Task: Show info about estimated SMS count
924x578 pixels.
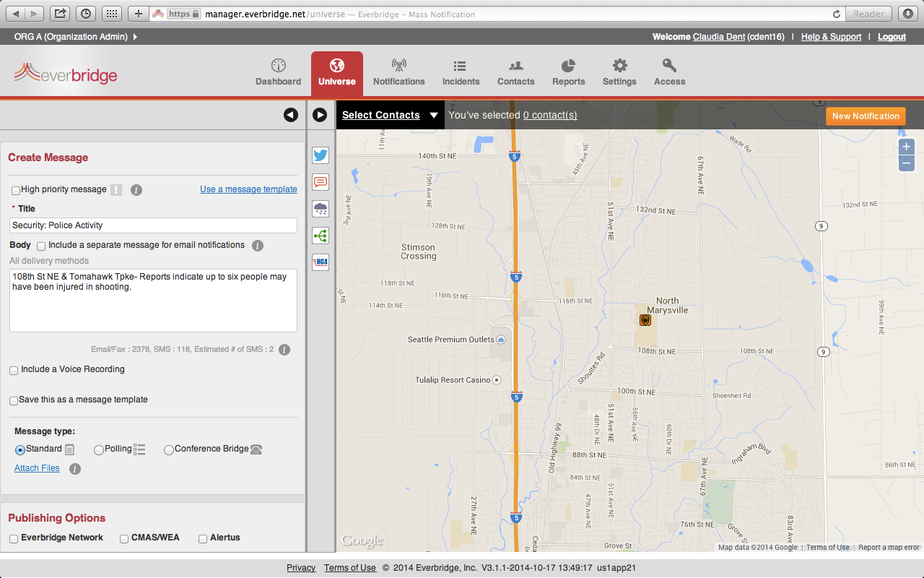Action: coord(284,350)
